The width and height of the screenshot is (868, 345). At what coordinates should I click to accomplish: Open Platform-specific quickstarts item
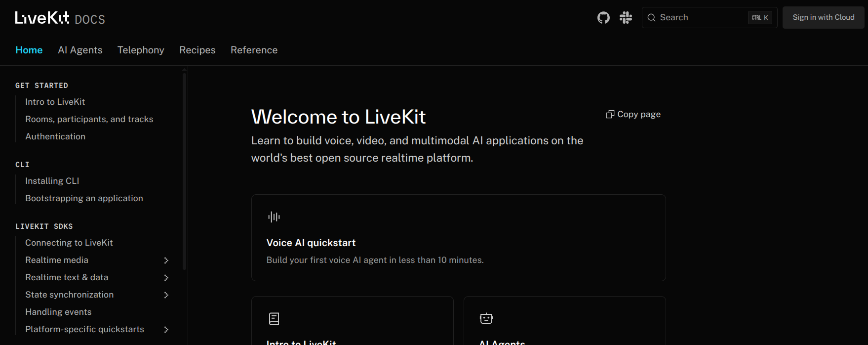[85, 329]
